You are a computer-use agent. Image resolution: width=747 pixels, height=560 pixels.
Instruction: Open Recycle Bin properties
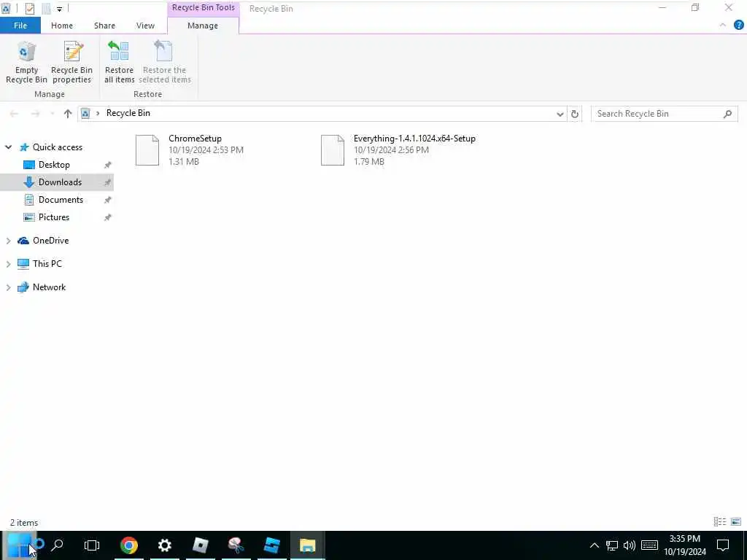(x=72, y=63)
